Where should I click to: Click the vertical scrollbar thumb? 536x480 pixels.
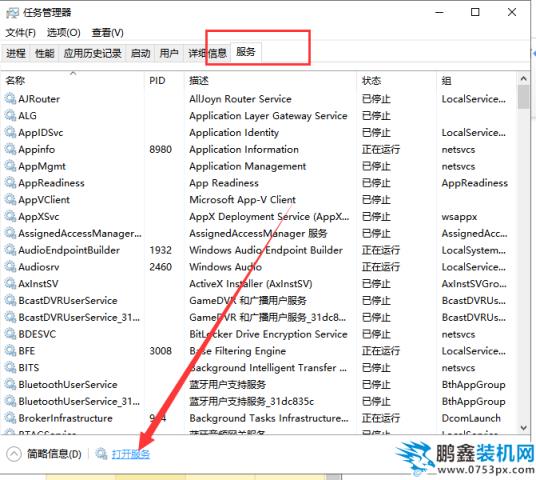(523, 97)
